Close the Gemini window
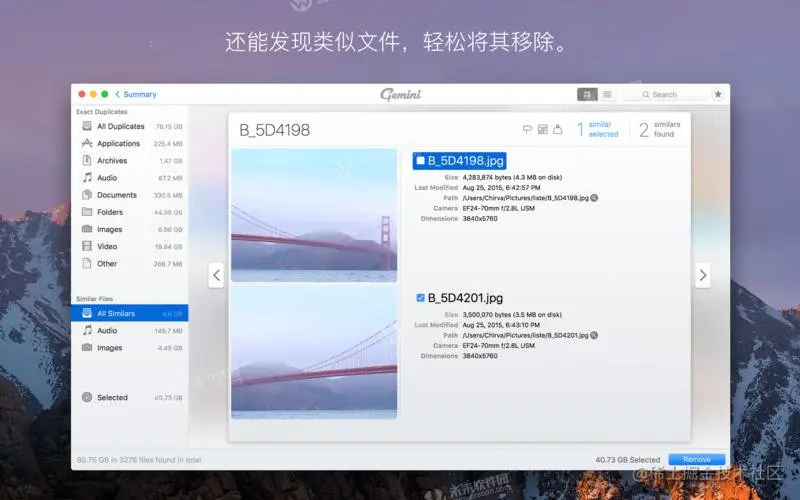Viewport: 800px width, 500px height. coord(82,94)
